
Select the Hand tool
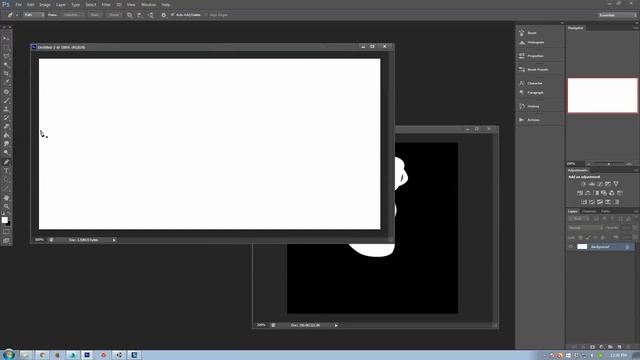6,198
